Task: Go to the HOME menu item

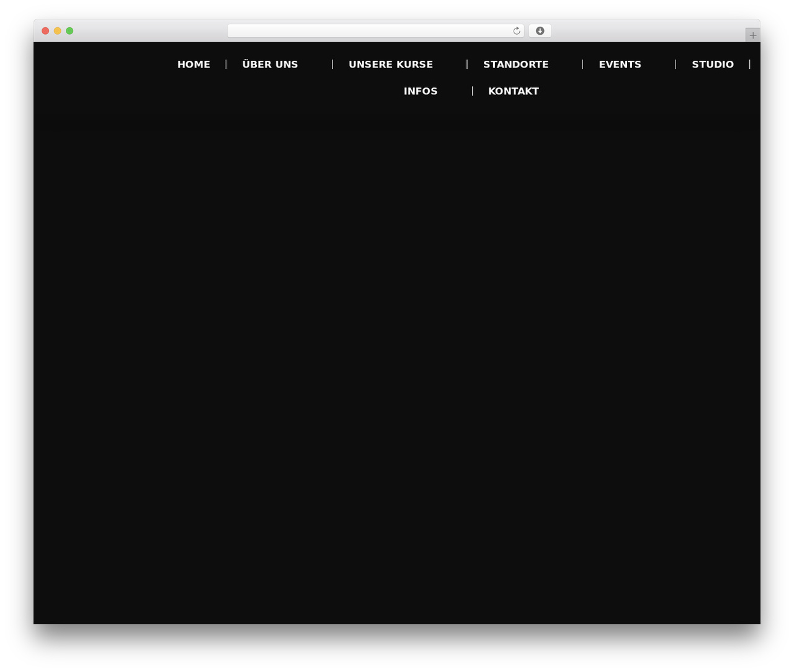Action: pos(194,64)
